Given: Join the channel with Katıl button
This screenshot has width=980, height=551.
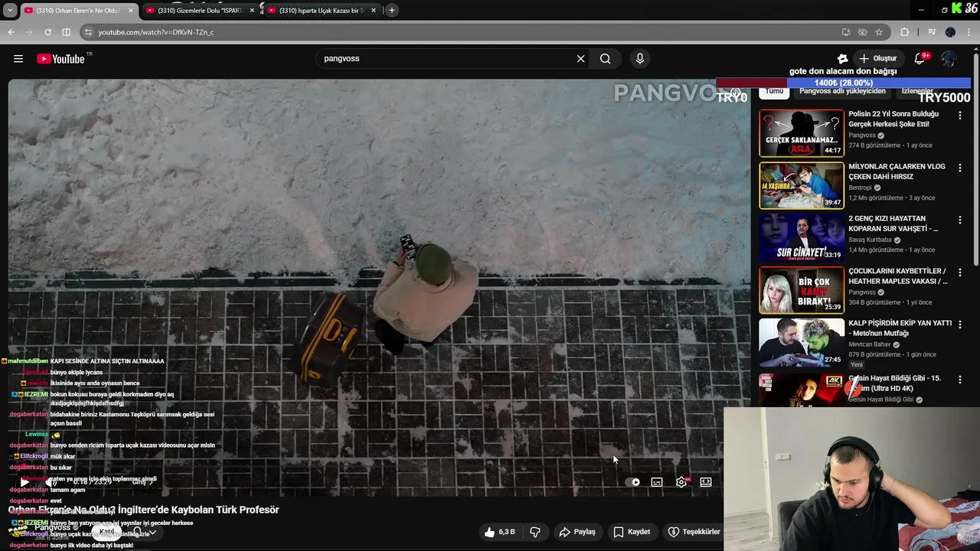Looking at the screenshot, I should 106,532.
